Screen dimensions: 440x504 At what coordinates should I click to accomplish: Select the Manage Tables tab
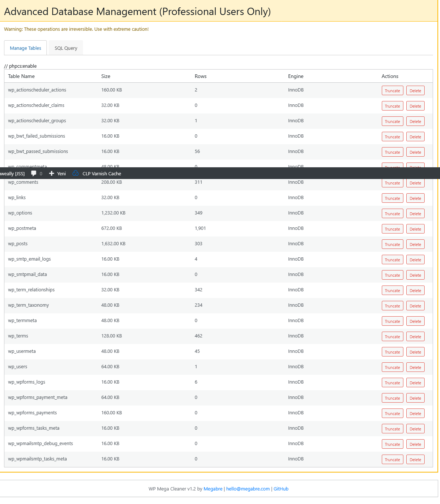click(26, 48)
